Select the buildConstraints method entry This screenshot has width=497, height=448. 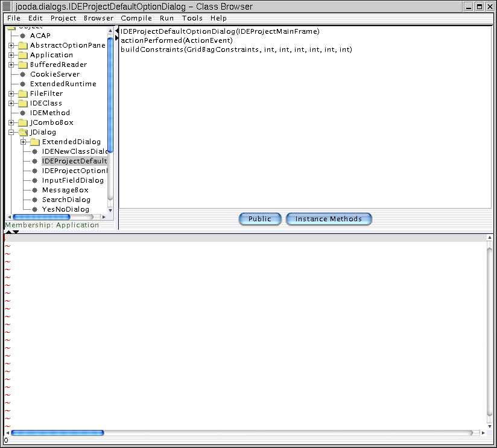[x=236, y=49]
